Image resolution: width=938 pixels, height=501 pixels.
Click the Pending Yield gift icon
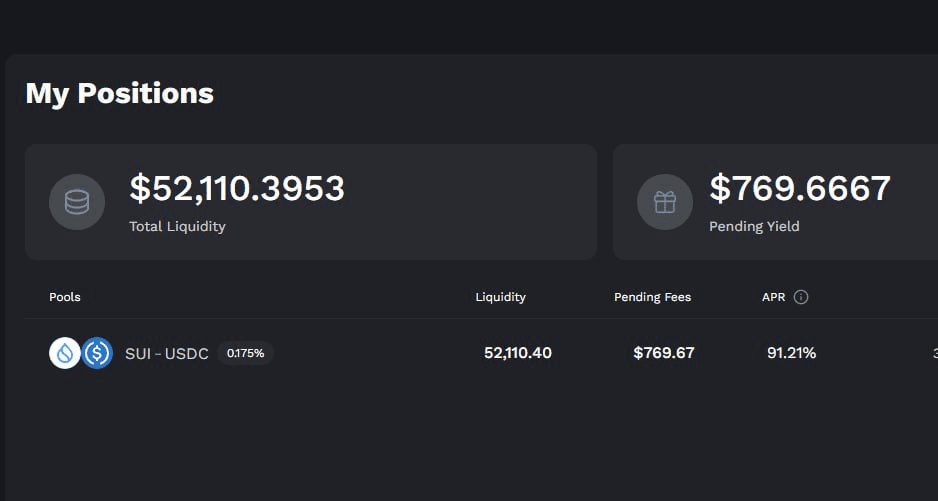point(665,202)
